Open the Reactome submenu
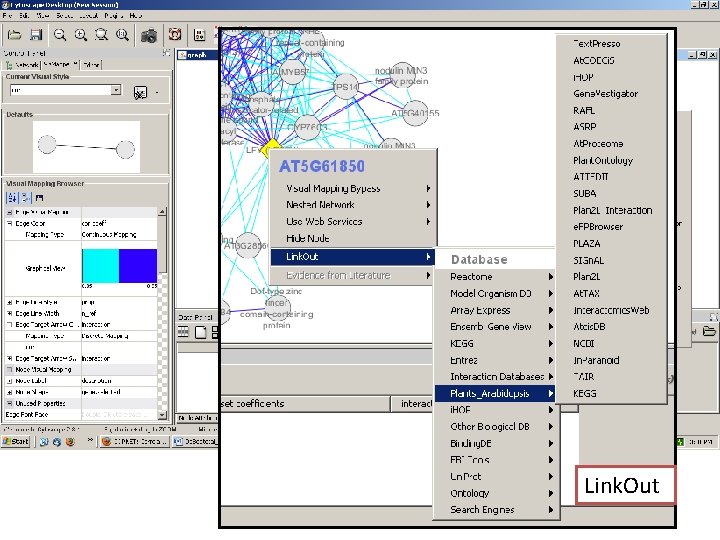The height and width of the screenshot is (540, 720). [495, 276]
